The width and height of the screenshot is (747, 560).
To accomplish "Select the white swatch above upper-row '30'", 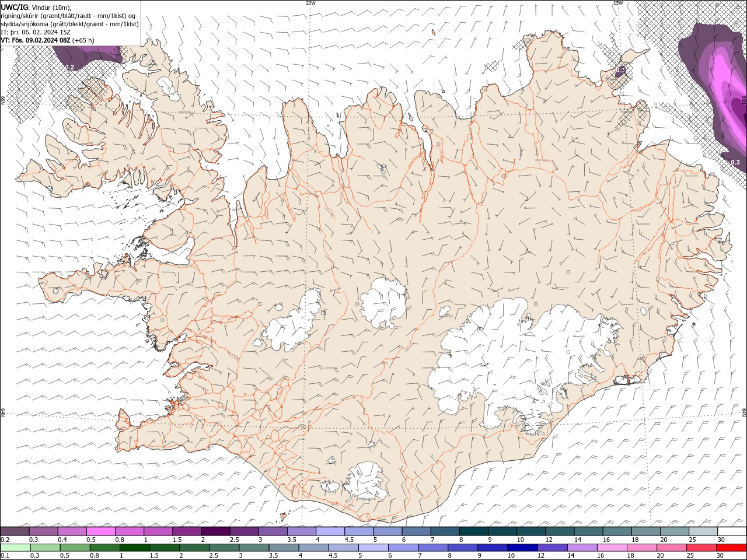I will click(x=731, y=531).
